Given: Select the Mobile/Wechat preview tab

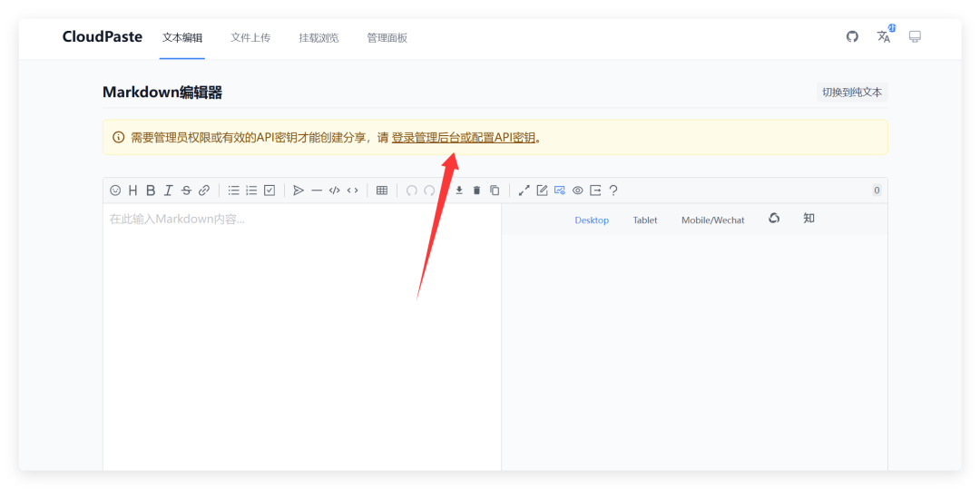Looking at the screenshot, I should point(713,220).
